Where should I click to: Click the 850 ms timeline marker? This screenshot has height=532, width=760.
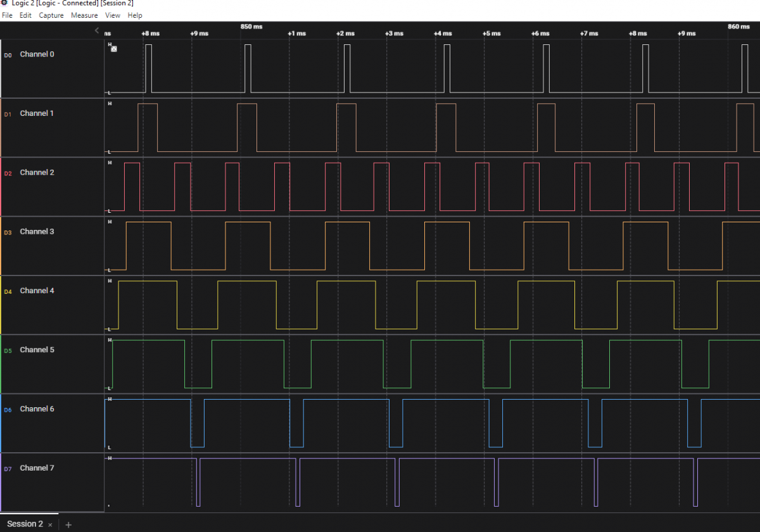[251, 27]
